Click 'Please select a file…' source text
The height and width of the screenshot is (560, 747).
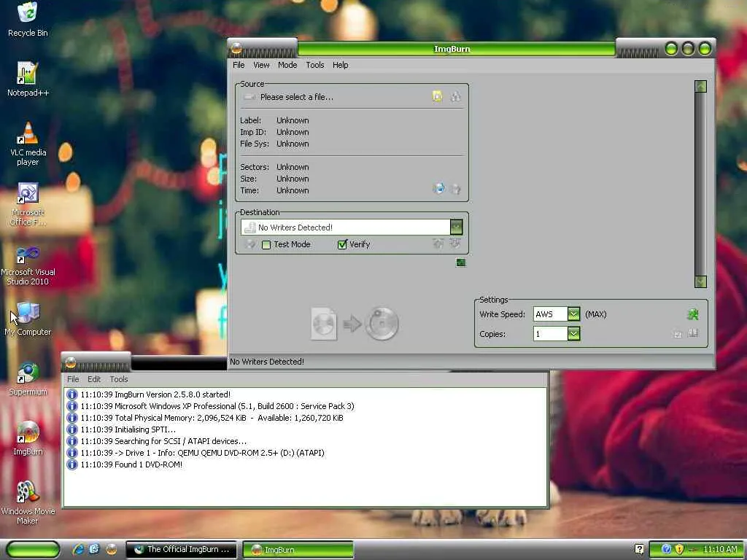click(x=296, y=97)
